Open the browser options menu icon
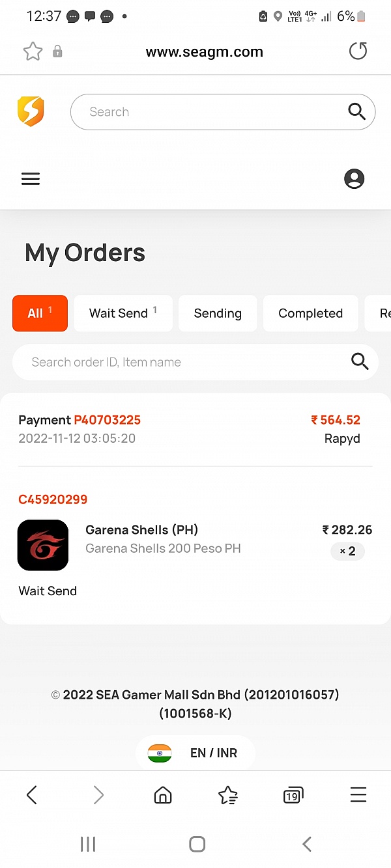Screen dimensions: 391x868 pyautogui.click(x=358, y=794)
